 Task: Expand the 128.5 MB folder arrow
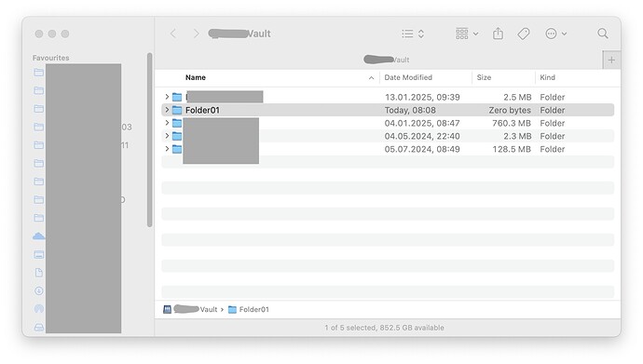point(167,149)
